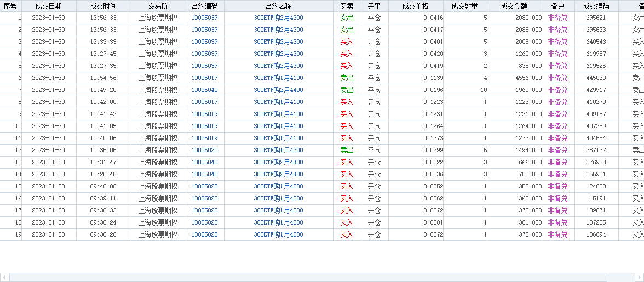The image size is (644, 282).
Task: Click trade code 640546
Action: (596, 42)
